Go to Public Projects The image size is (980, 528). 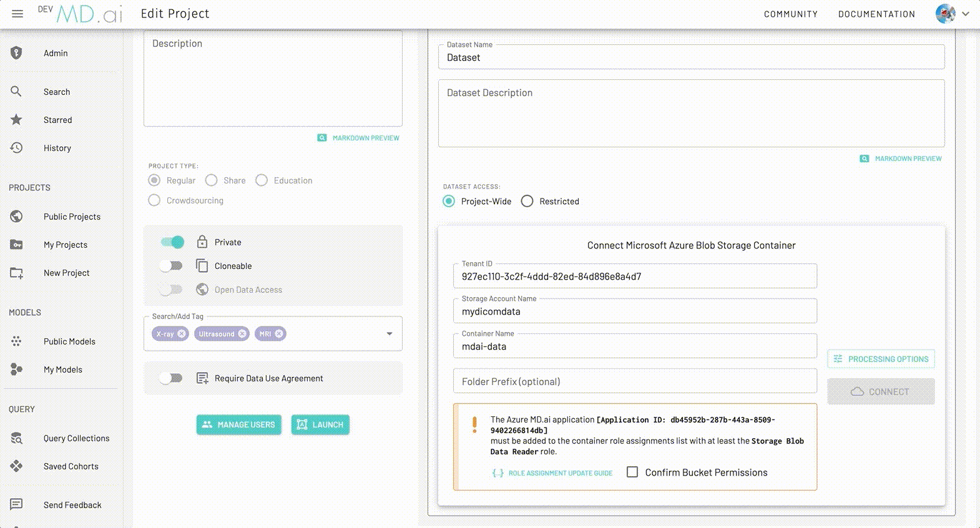coord(72,217)
